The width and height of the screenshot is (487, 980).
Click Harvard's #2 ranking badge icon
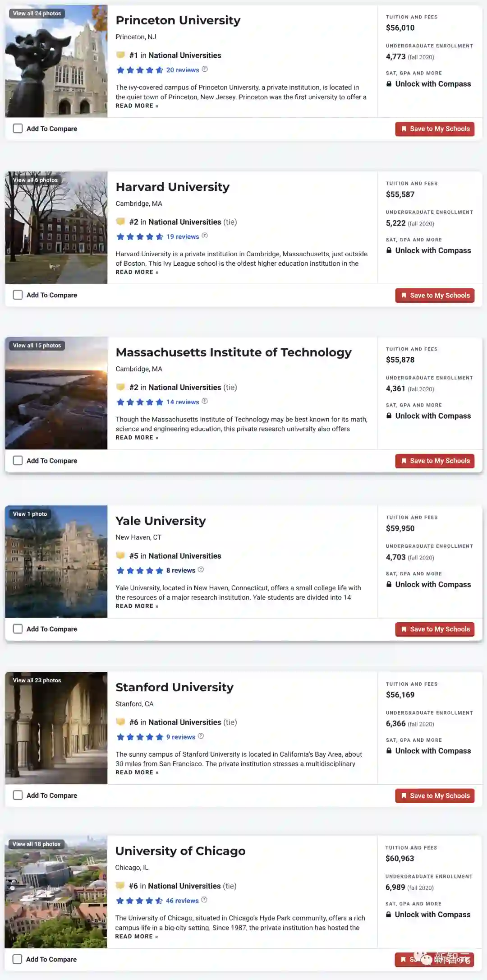pos(120,222)
